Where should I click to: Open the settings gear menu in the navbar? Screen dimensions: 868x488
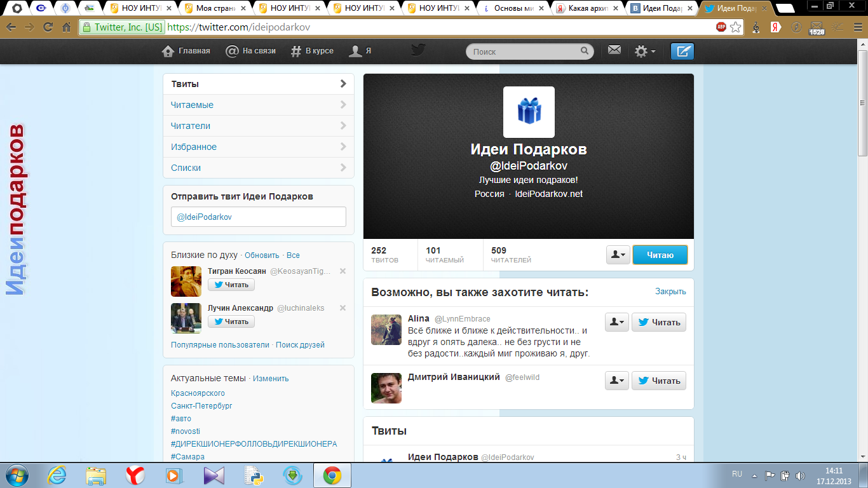(645, 51)
